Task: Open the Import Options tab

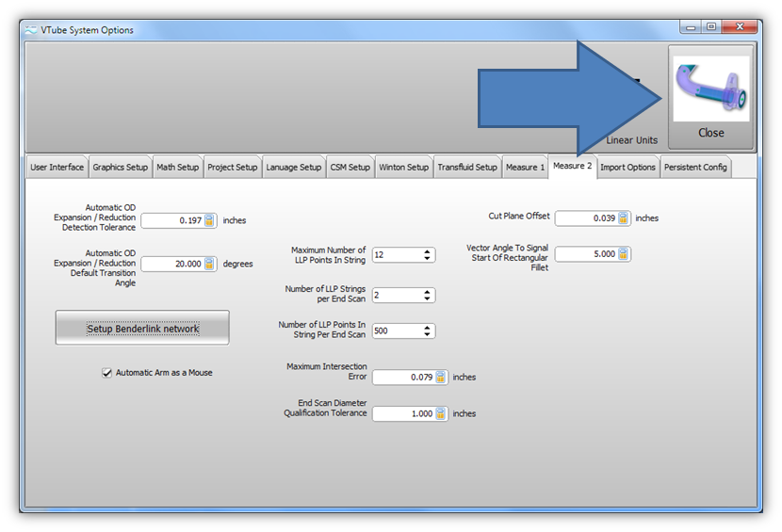Action: [x=627, y=168]
